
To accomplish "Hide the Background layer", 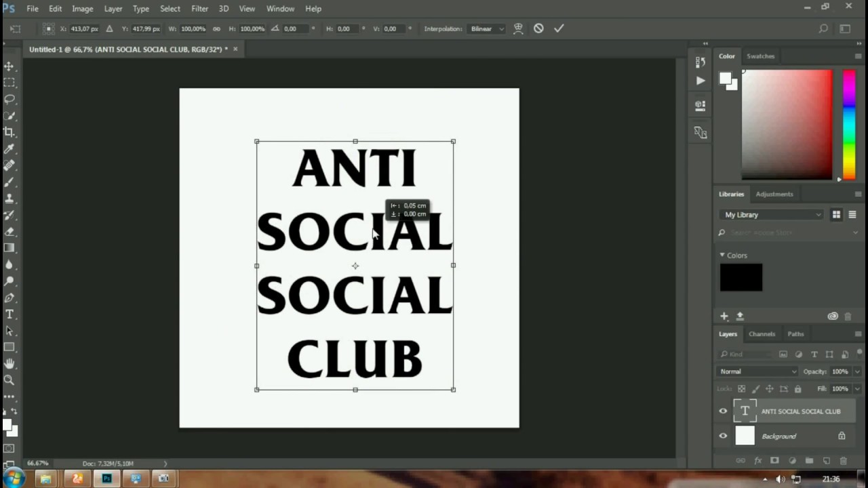I will (723, 436).
